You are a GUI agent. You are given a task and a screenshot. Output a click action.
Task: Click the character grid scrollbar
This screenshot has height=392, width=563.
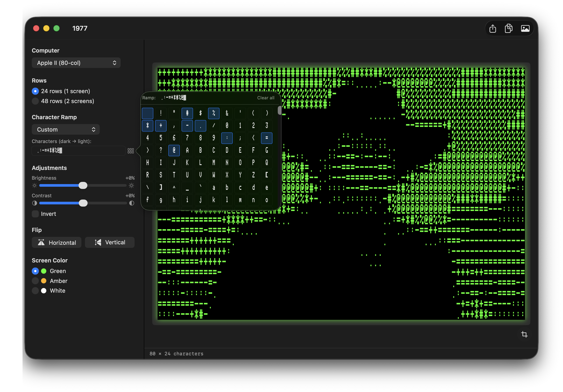point(279,110)
